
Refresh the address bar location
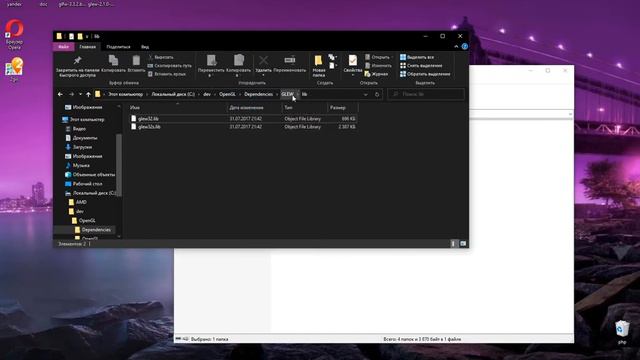click(377, 94)
